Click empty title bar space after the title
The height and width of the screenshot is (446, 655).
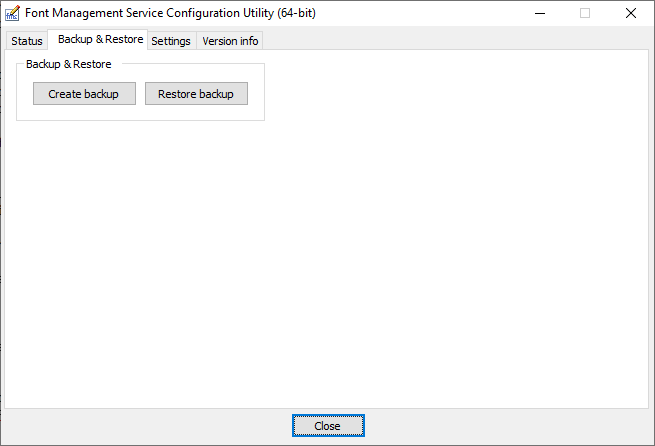click(x=420, y=14)
